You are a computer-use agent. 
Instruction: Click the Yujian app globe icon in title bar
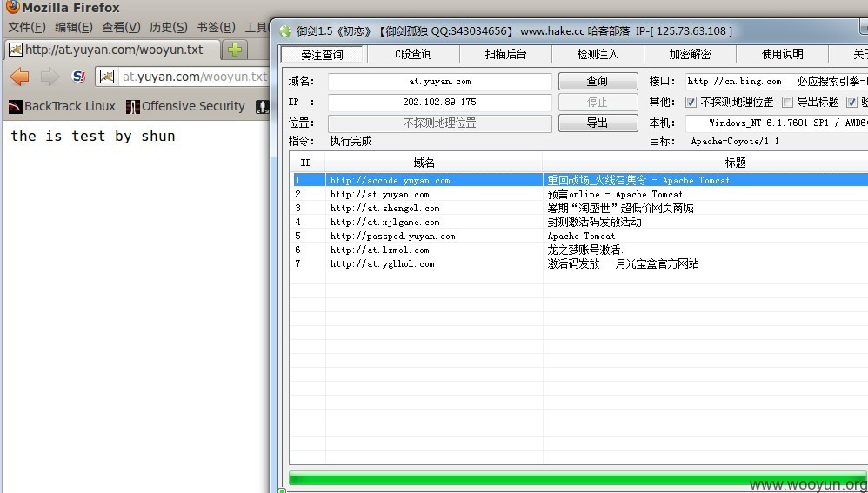pos(285,31)
